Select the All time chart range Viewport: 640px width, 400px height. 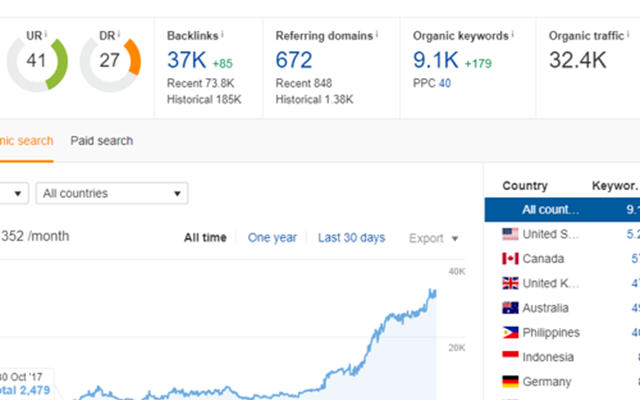[x=205, y=238]
